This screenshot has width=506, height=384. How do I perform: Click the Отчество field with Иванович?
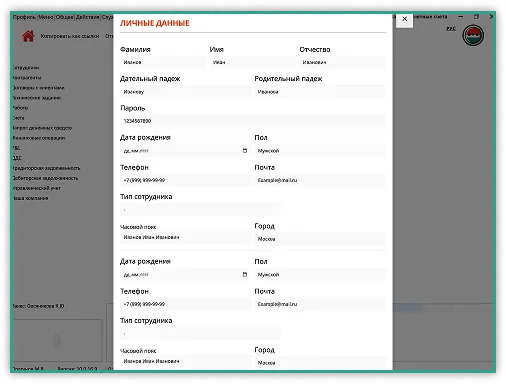[342, 62]
